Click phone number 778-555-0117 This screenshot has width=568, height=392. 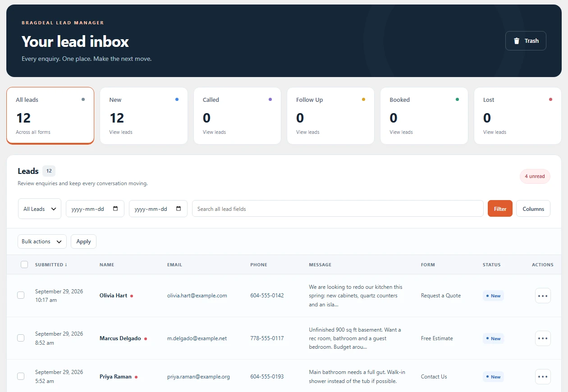[x=267, y=338]
